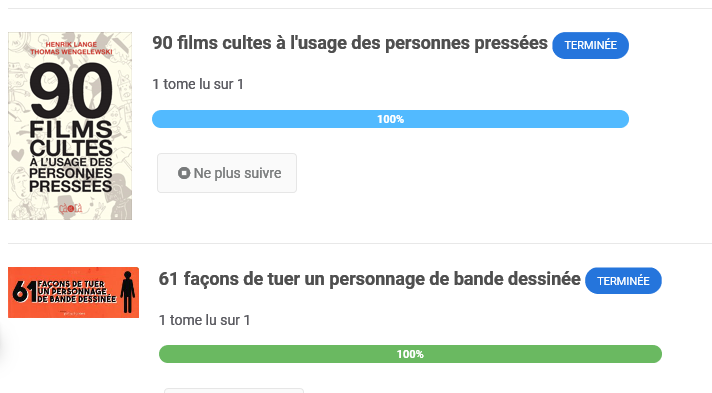Viewport: 712px width, 393px height.
Task: Click TERMINÉE badge beside 61 façons title
Action: [x=623, y=281]
